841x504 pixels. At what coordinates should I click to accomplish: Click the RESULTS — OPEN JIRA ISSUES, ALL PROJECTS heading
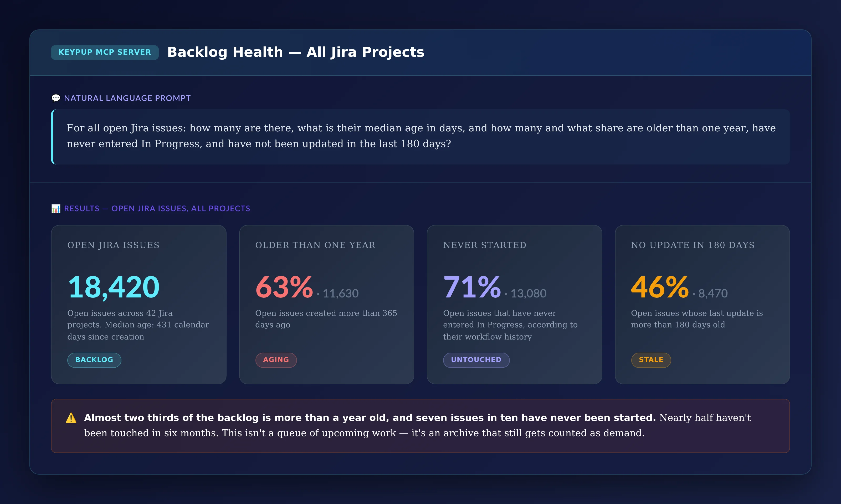pyautogui.click(x=157, y=209)
